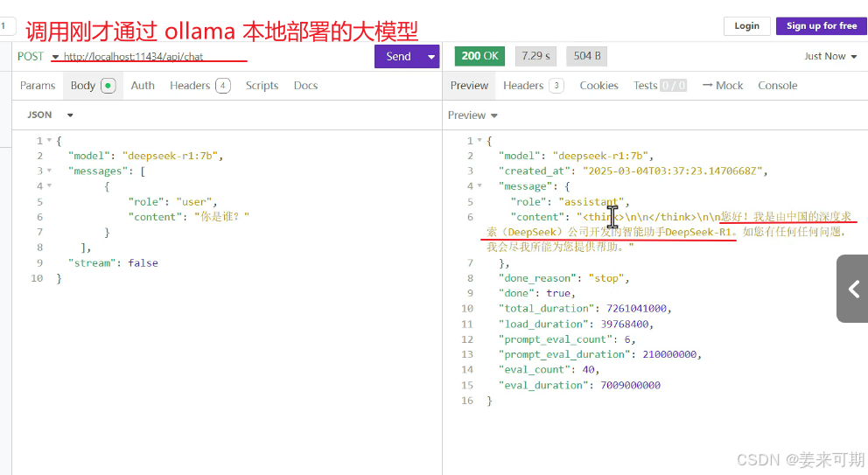Collapse the request body root brace fold arrow
This screenshot has height=475, width=868.
49,140
